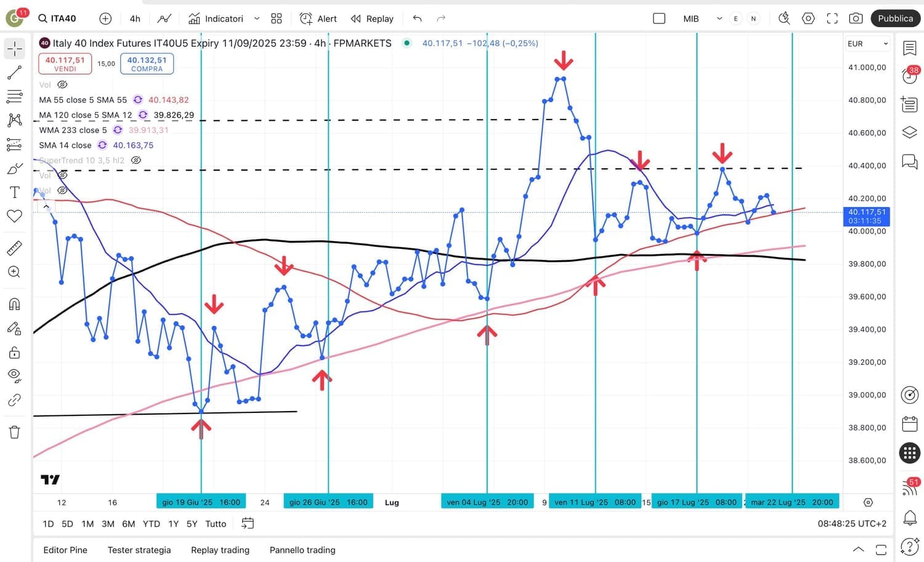The width and height of the screenshot is (924, 562).
Task: Open the Pannello trading tab
Action: [x=302, y=550]
